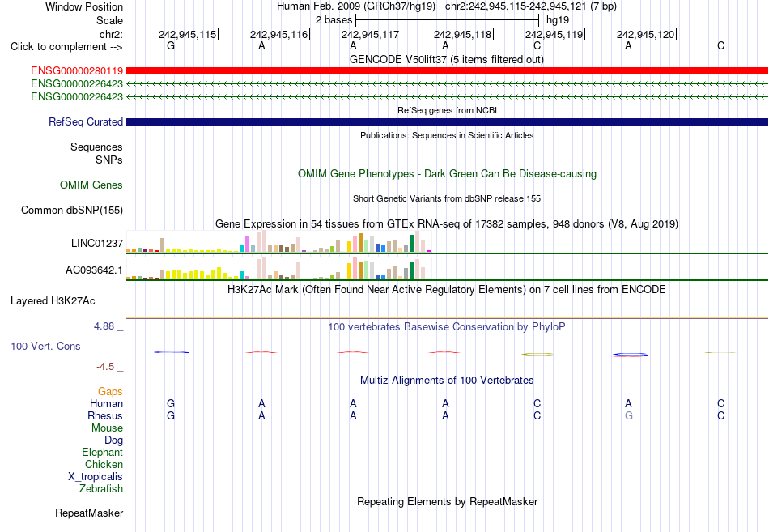Click the AC093642.1 expression label
The height and width of the screenshot is (532, 769).
point(94,270)
